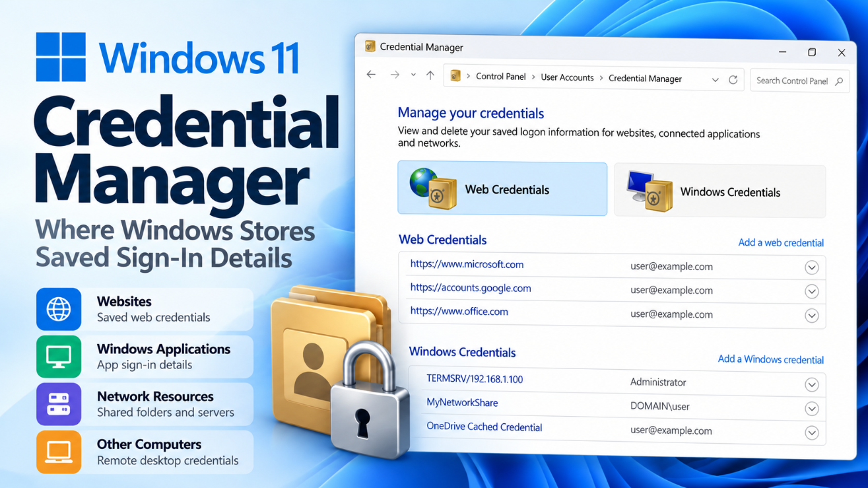Open Control Panel in the breadcrumb
868x488 pixels.
[x=501, y=77]
